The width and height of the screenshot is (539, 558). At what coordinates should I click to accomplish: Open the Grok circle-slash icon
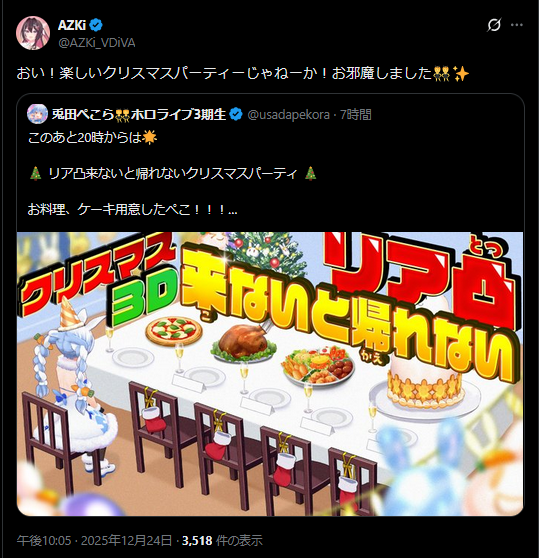pos(494,25)
